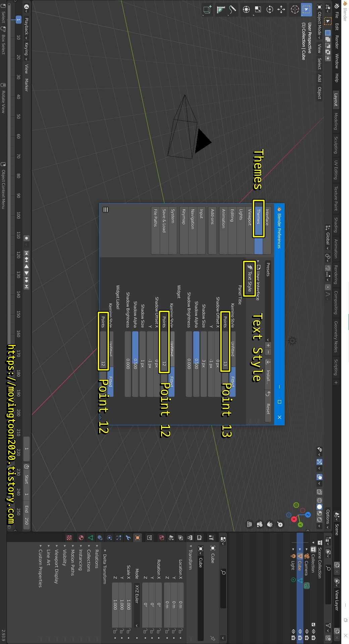Toggle camera view with the camera icon
Viewport: 349px width, 644px height.
click(x=259, y=524)
